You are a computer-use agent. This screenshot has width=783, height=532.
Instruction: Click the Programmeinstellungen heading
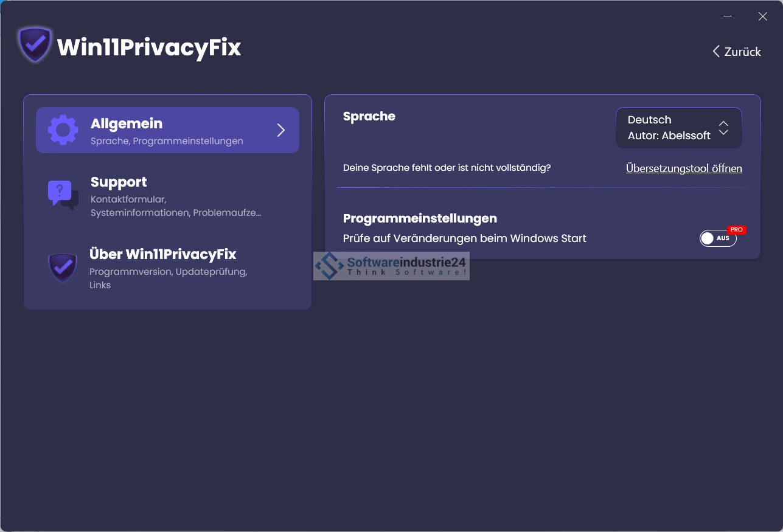(x=420, y=218)
